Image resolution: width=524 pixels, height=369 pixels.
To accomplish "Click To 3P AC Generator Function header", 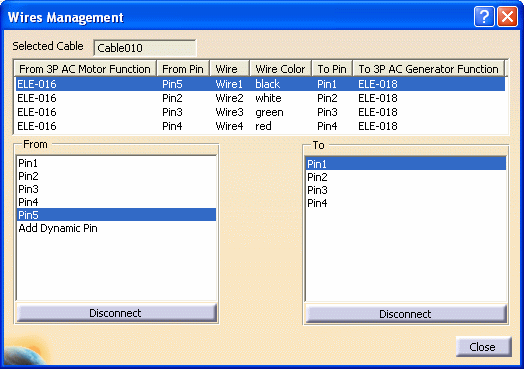I will 428,69.
